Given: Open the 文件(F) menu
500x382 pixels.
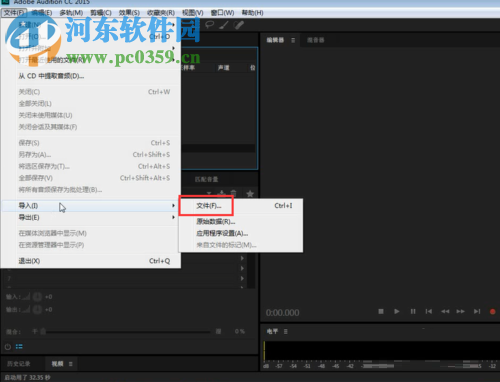Looking at the screenshot, I should (x=14, y=13).
